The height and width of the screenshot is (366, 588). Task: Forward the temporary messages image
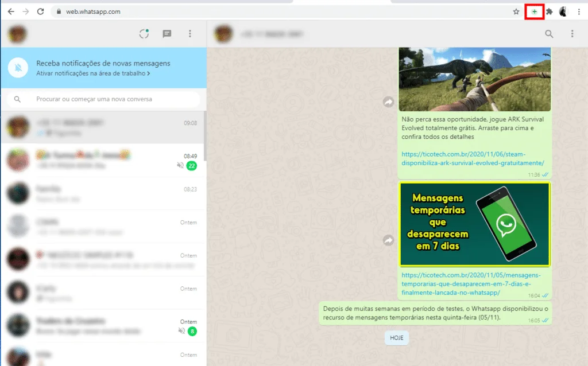pyautogui.click(x=388, y=241)
